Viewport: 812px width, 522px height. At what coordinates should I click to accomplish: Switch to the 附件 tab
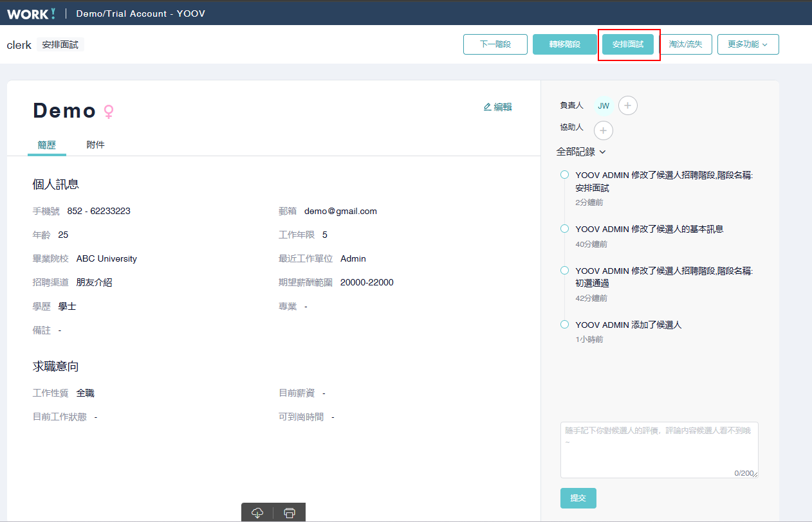click(95, 145)
